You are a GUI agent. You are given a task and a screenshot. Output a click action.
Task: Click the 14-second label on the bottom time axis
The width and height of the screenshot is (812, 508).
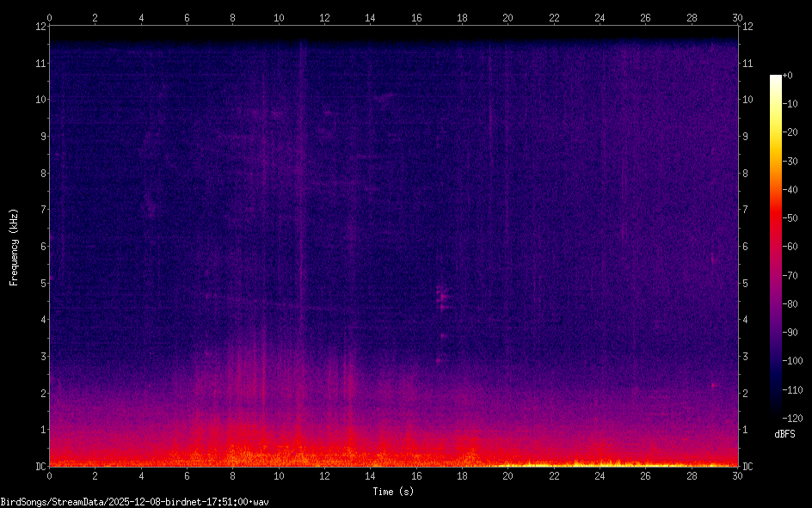(x=370, y=475)
